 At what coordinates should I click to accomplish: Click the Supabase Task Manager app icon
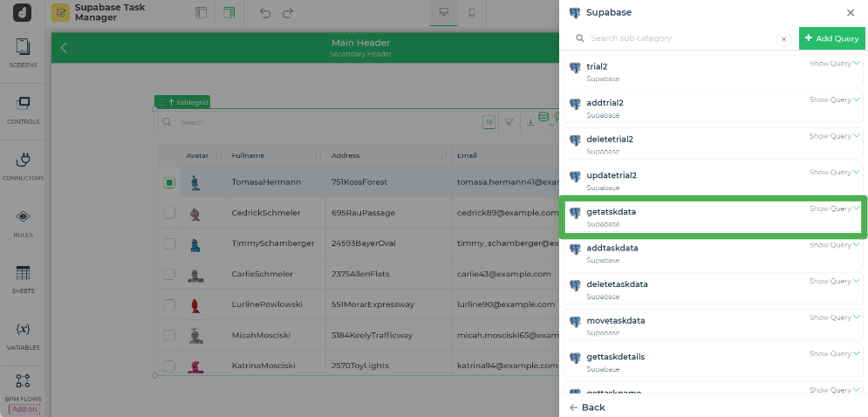pyautogui.click(x=60, y=13)
